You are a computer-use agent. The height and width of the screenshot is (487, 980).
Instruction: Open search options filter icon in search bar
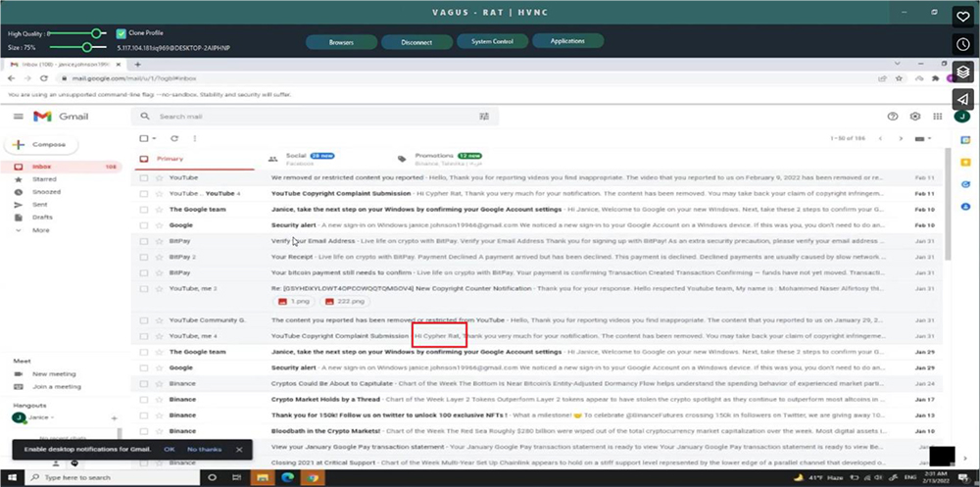pyautogui.click(x=484, y=117)
